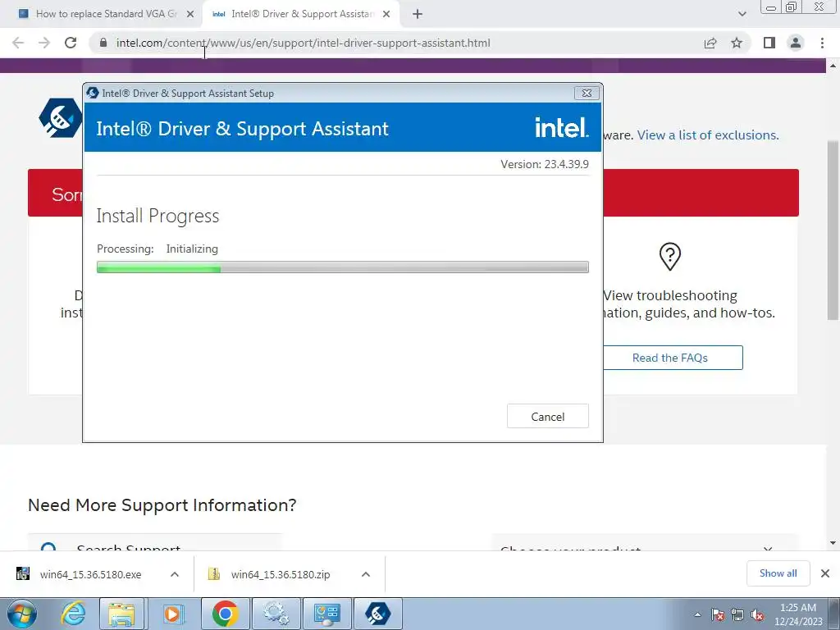This screenshot has height=630, width=840.
Task: Open the tab search dropdown in Chrome
Action: (742, 15)
